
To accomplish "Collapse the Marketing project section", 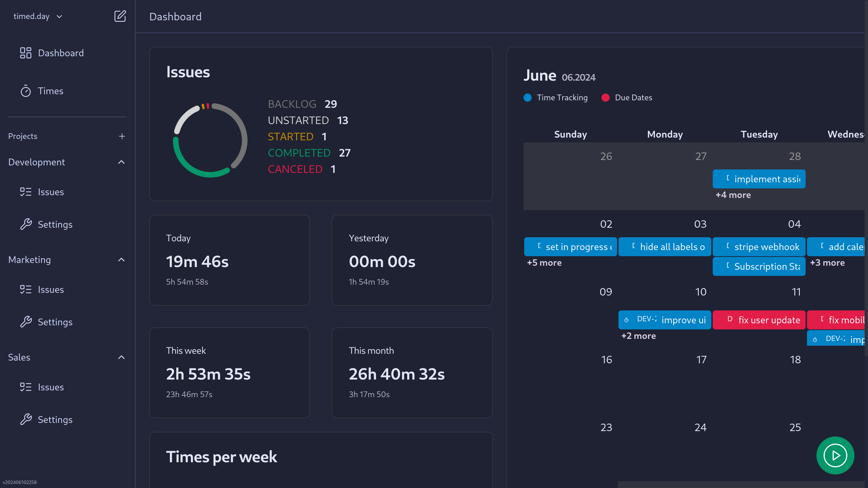I will click(x=121, y=260).
